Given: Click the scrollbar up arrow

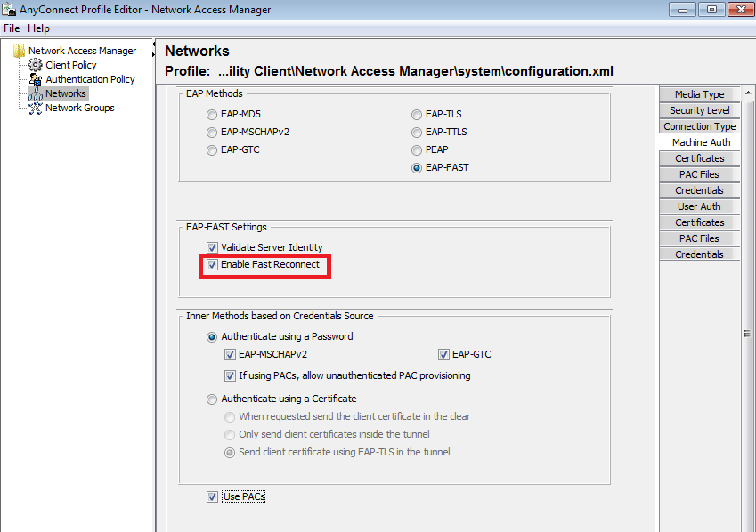Looking at the screenshot, I should click(747, 93).
